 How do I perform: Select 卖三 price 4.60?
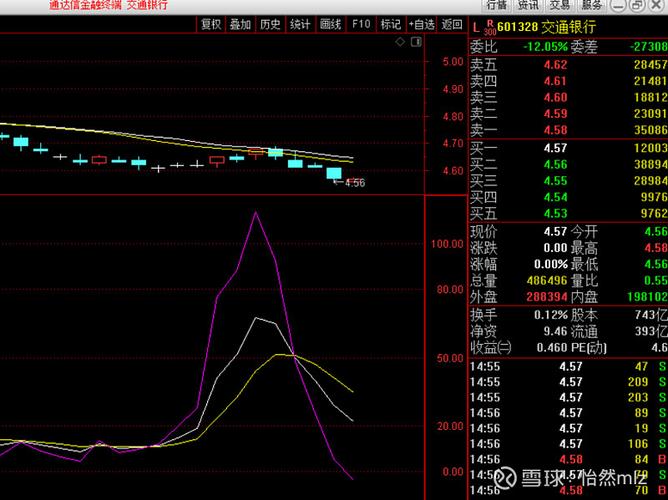click(555, 98)
